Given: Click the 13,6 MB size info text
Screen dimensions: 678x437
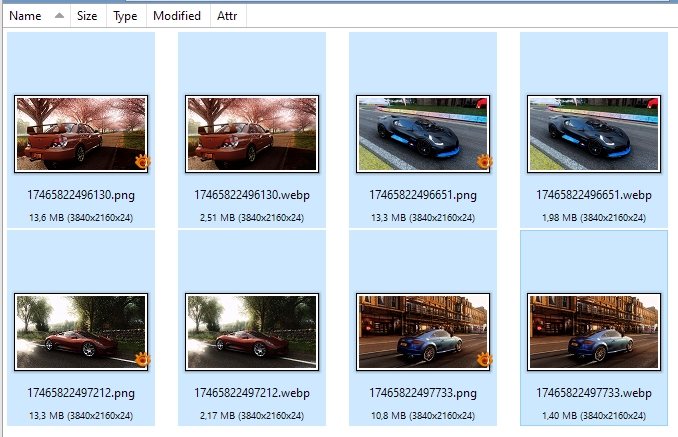Looking at the screenshot, I should coord(81,218).
